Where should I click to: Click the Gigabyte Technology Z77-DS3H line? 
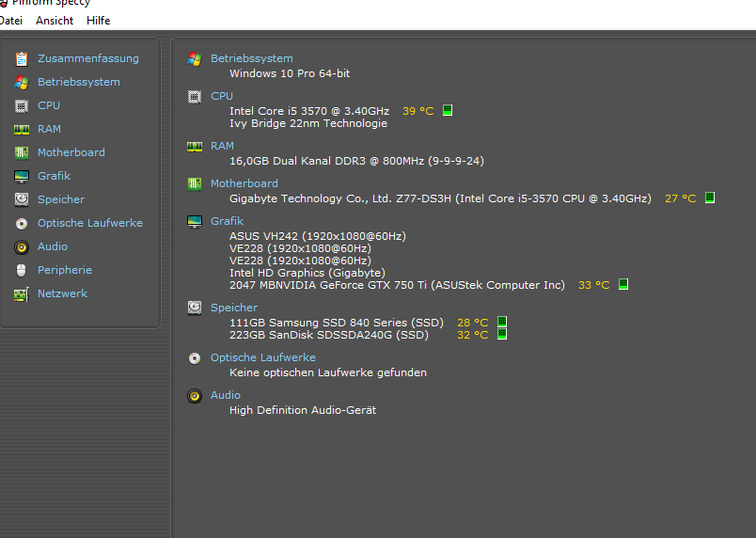(440, 198)
